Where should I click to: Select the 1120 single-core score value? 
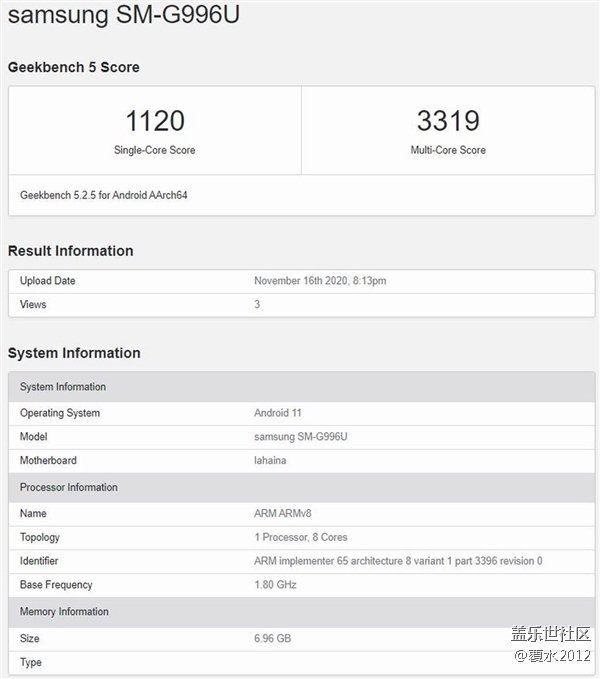(155, 122)
